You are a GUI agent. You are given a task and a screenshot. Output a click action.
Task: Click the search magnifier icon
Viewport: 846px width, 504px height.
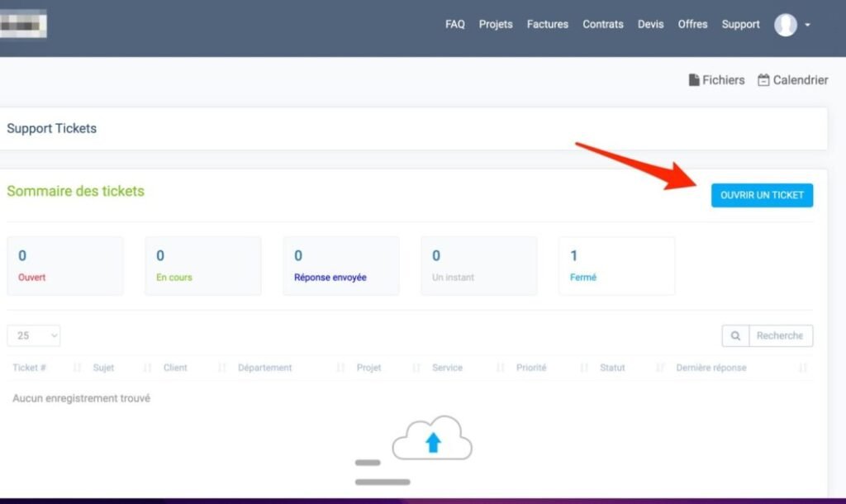[x=735, y=335]
